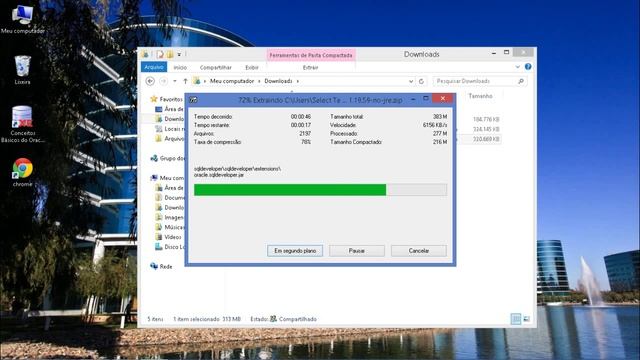Open Conceitos Básicos do Oracle desktop shortcut
The image size is (640, 360).
coord(22,124)
